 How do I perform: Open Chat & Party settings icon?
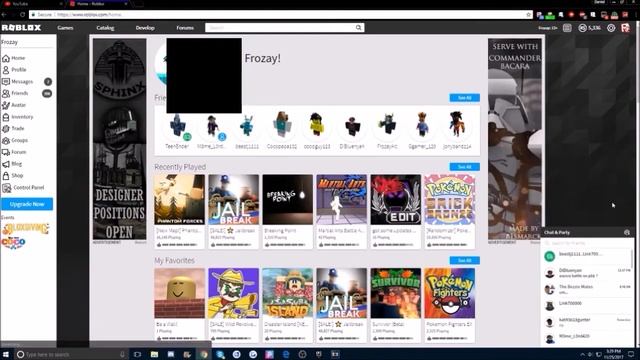point(627,232)
